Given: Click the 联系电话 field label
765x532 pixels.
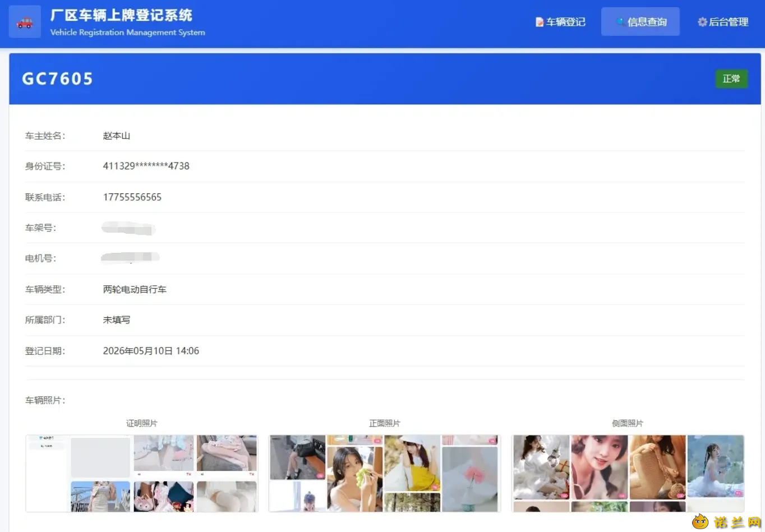Looking at the screenshot, I should coord(45,197).
